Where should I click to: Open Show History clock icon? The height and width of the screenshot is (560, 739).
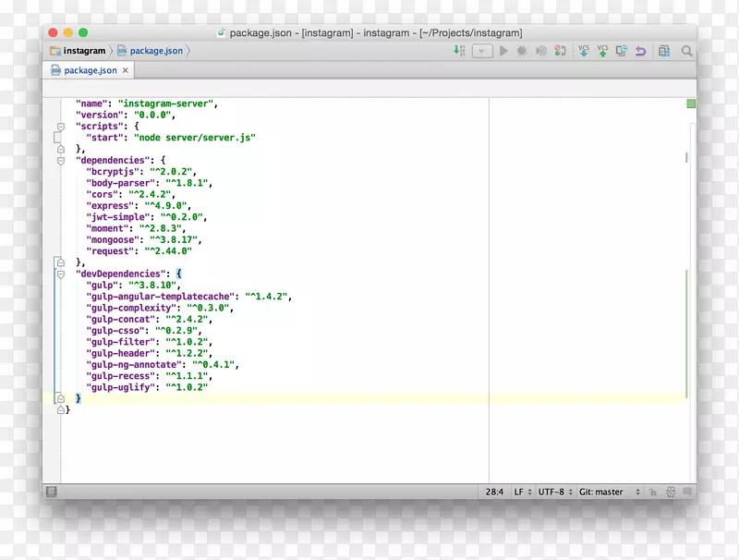[622, 52]
